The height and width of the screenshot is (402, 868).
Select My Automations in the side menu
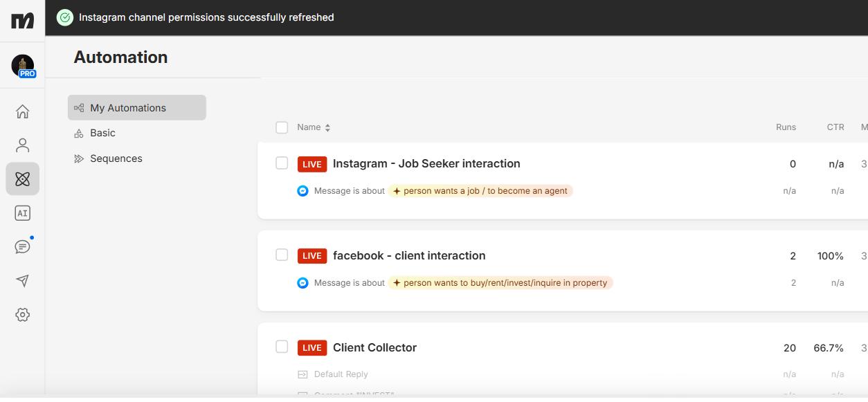137,108
